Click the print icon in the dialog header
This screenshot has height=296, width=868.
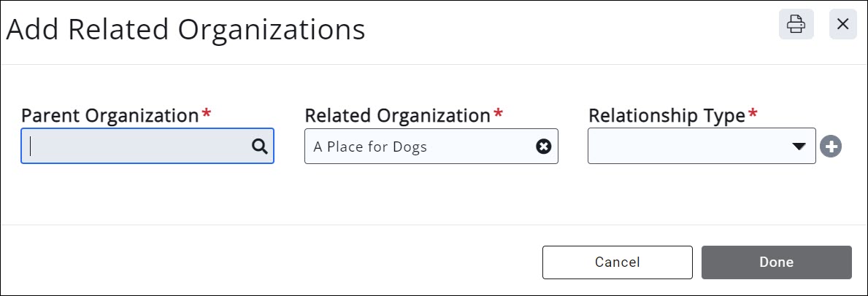(x=796, y=25)
